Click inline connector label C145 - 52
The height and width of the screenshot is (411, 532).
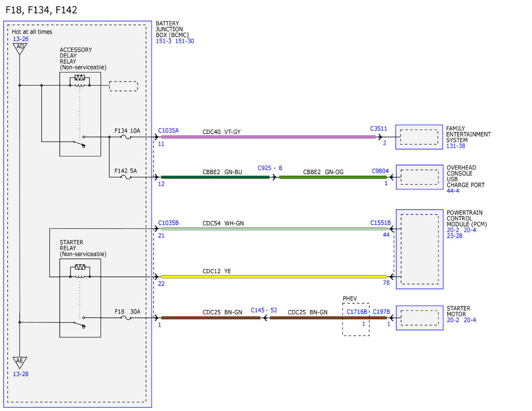coord(264,310)
